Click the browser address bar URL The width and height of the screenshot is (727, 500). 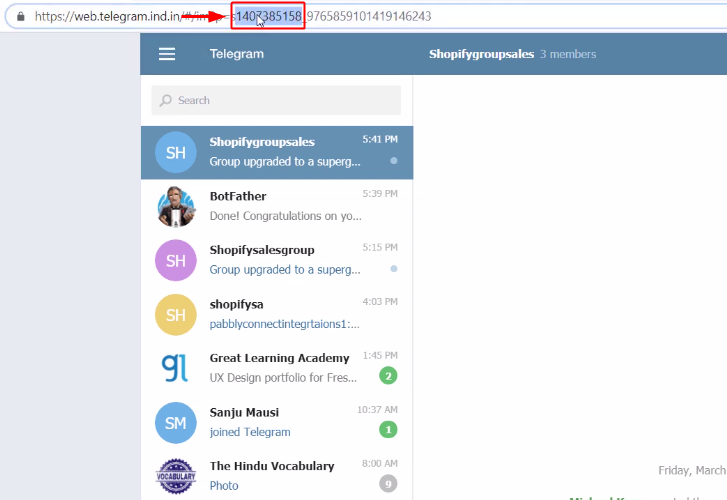point(233,16)
